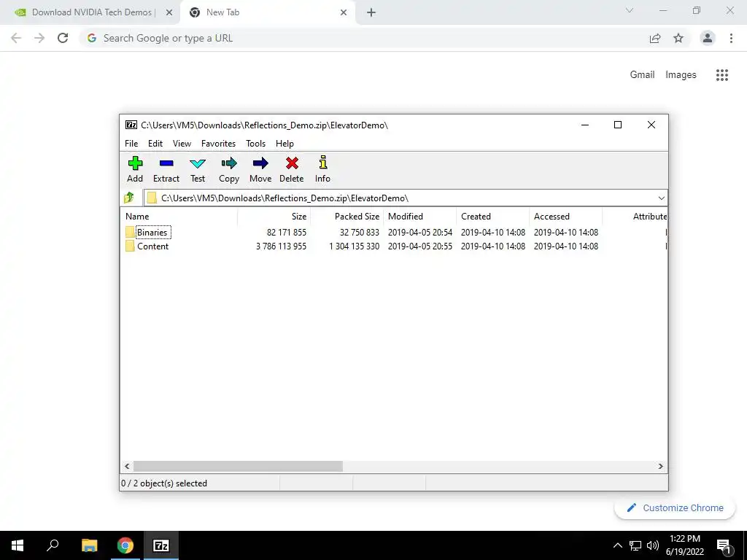Click the horizontal scrollbar thumb
The image size is (747, 560).
(x=238, y=466)
